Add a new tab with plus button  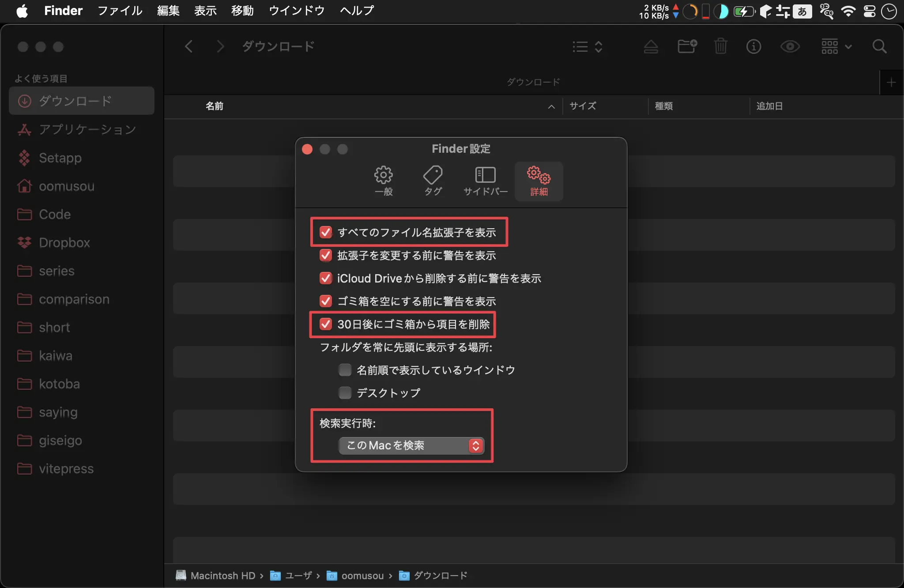tap(891, 83)
